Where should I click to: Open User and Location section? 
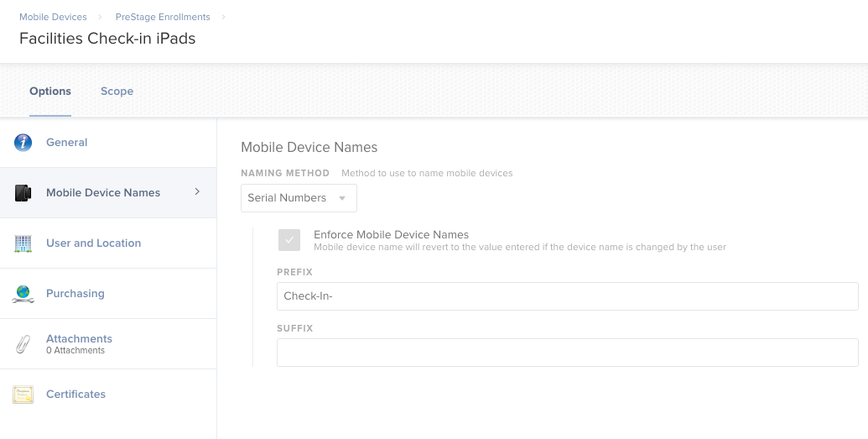108,243
